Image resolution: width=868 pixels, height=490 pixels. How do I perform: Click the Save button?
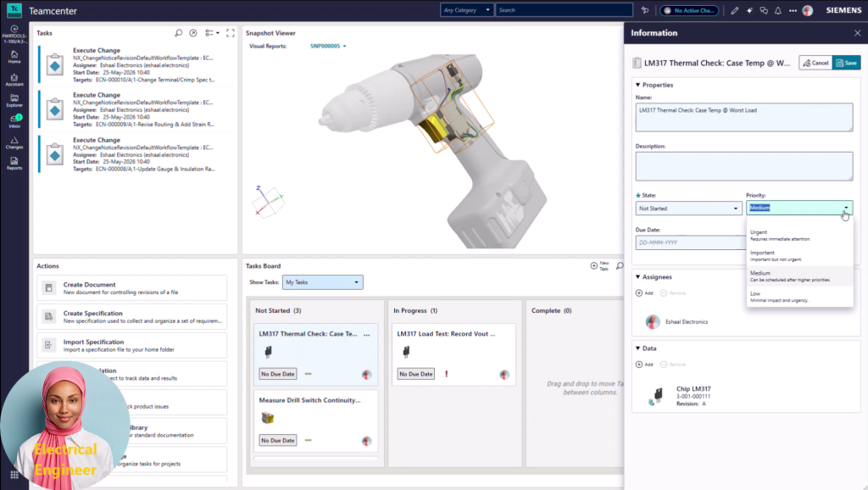coord(847,63)
